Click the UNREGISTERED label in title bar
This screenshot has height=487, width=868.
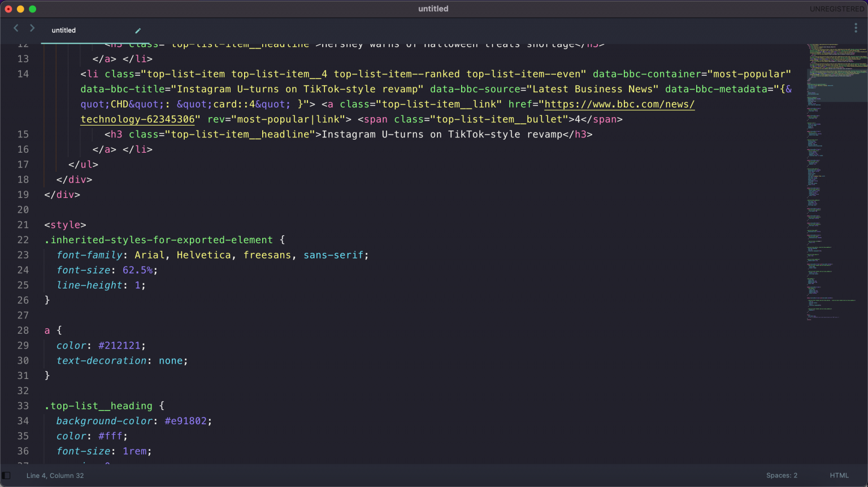tap(837, 9)
